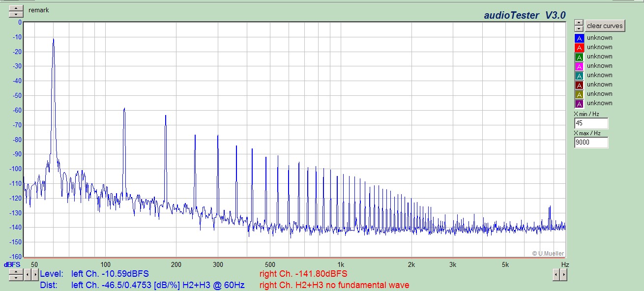
Task: Click the unknown label beside the olive swatch
Action: (599, 94)
